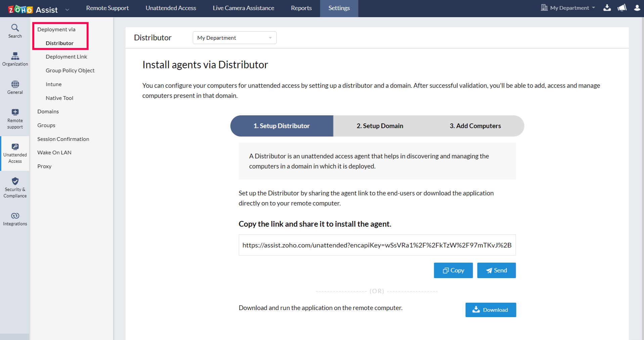Select the Organization sidebar icon

point(15,59)
